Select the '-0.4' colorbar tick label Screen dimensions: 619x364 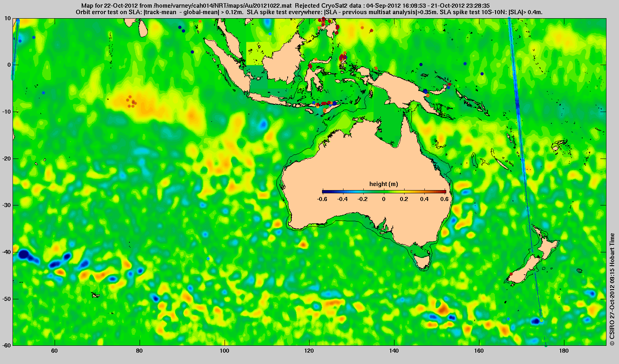coord(343,199)
